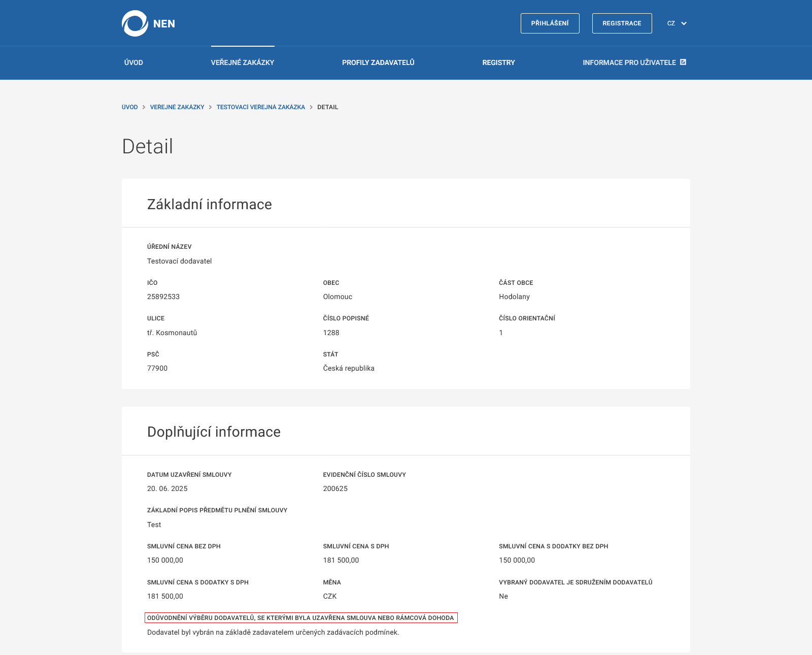Click the chevron before Detail breadcrumb
Image resolution: width=812 pixels, height=655 pixels.
[x=311, y=107]
